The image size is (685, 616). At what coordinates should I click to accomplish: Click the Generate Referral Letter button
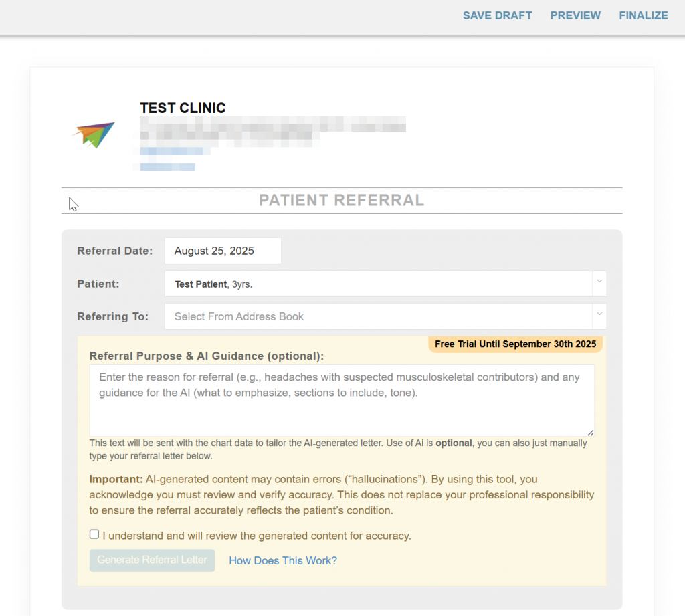tap(152, 560)
